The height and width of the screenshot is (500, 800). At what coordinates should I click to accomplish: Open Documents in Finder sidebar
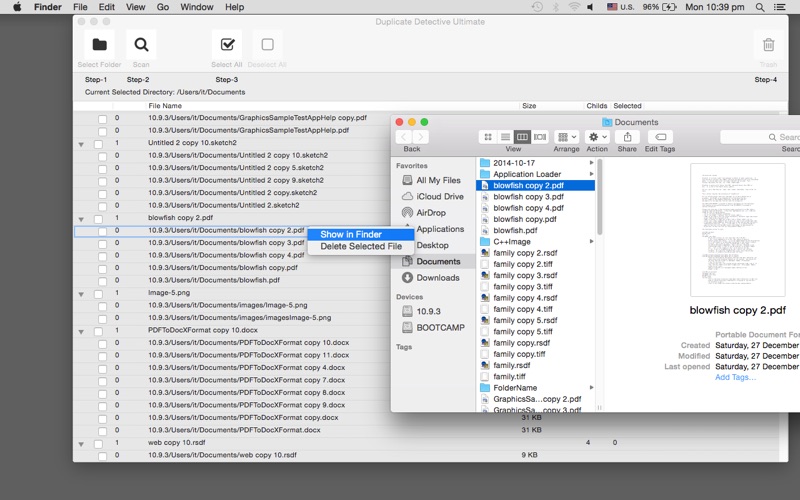pyautogui.click(x=431, y=261)
